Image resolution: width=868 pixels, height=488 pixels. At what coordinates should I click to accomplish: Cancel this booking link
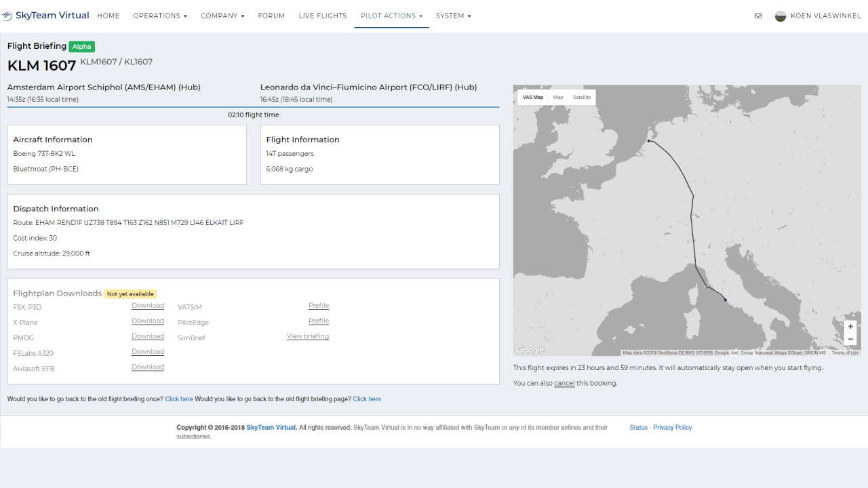(x=564, y=384)
